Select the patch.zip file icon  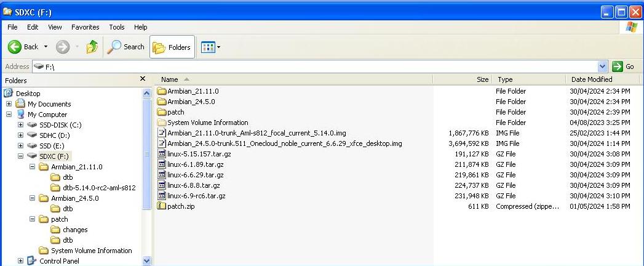[x=162, y=206]
